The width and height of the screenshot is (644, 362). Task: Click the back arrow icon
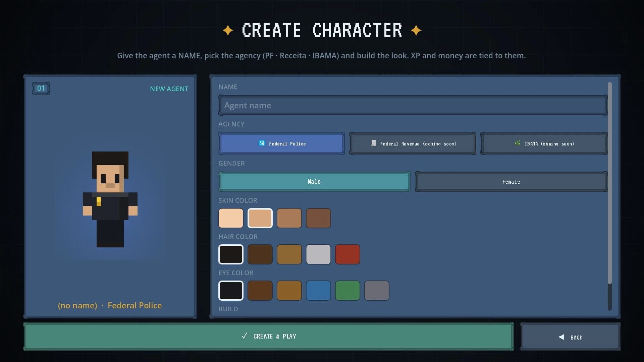[x=561, y=337]
